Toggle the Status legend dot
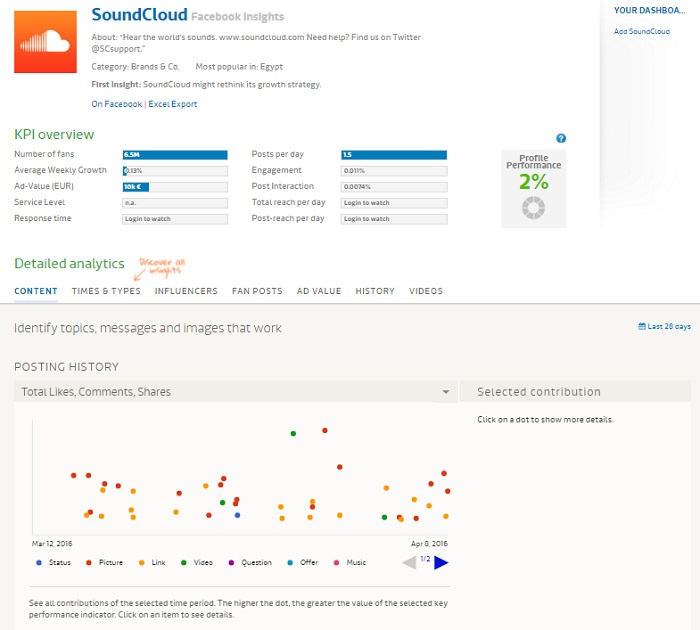 click(x=39, y=563)
